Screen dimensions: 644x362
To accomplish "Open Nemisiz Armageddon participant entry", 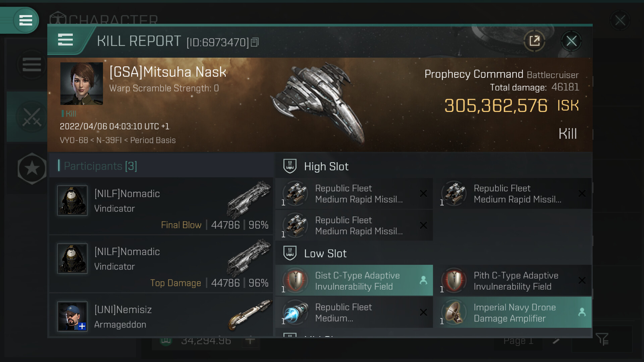I will click(161, 317).
